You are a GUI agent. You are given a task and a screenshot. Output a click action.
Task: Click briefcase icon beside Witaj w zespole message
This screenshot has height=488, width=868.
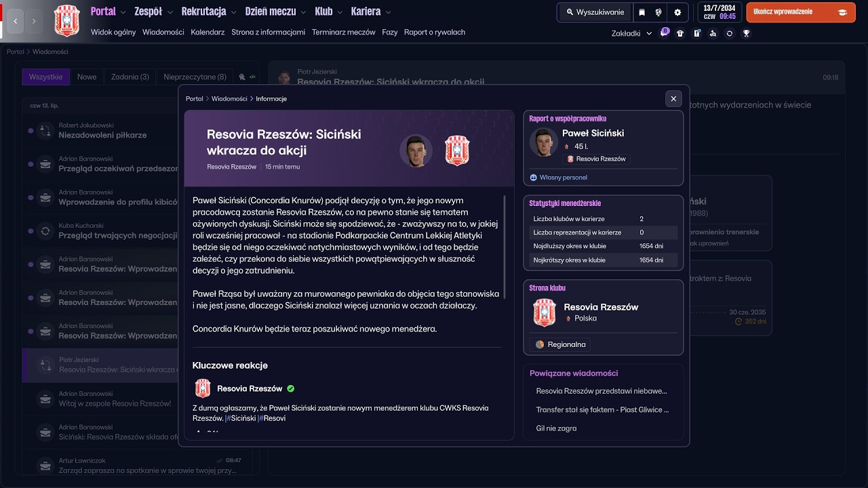pos(45,399)
